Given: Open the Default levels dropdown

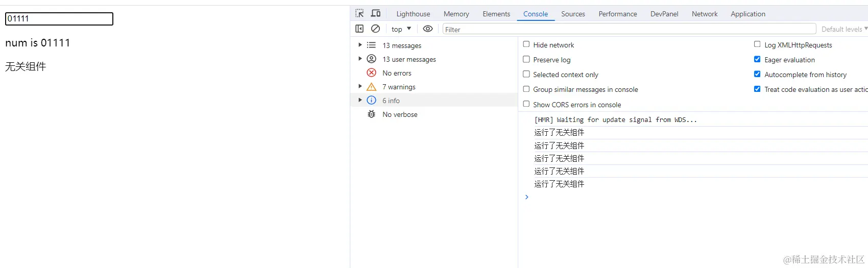Looking at the screenshot, I should click(x=844, y=29).
